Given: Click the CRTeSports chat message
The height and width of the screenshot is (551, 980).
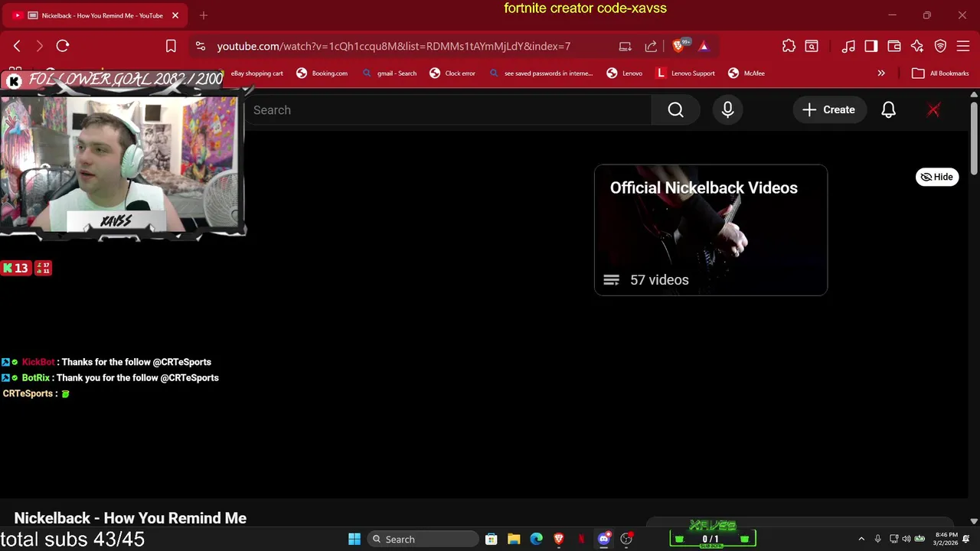Looking at the screenshot, I should [x=36, y=393].
